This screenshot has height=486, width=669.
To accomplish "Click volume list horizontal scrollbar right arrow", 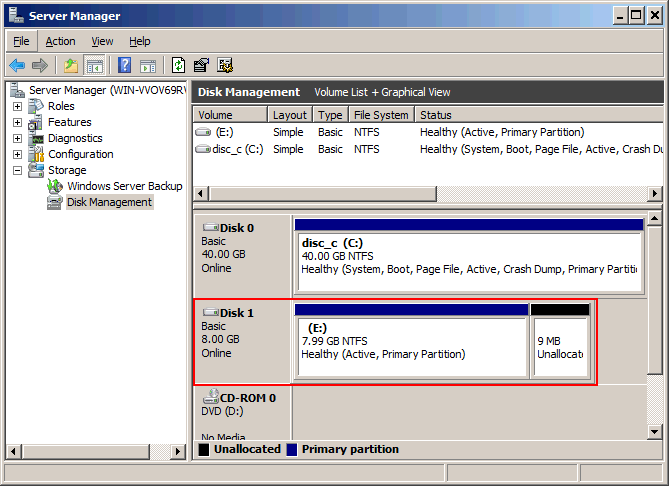I will click(654, 194).
